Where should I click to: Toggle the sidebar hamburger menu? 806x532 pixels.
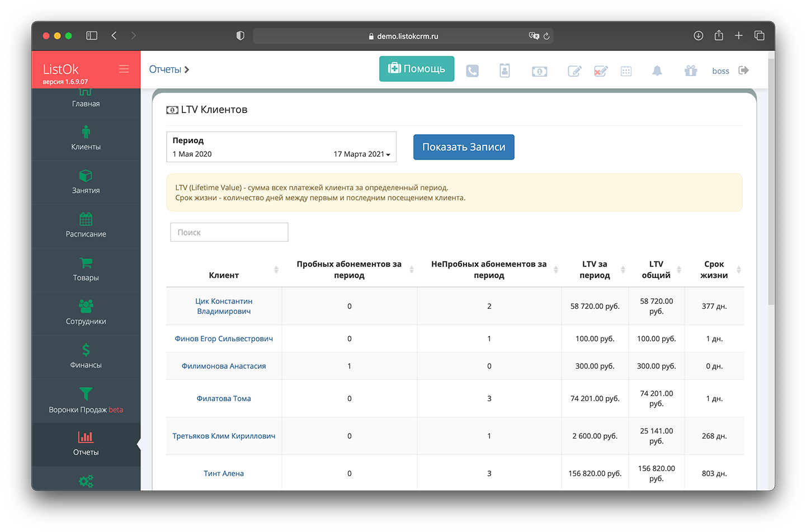click(x=124, y=69)
